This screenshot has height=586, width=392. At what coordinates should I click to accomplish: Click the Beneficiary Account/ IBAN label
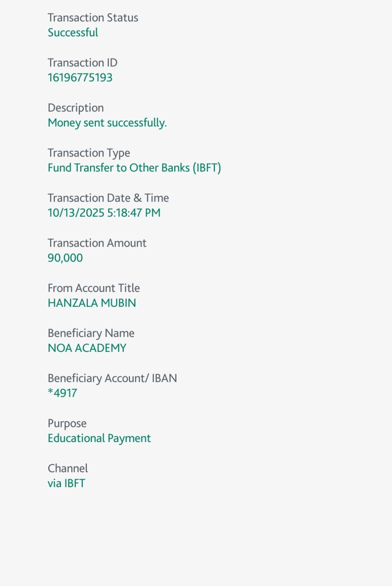coord(112,378)
